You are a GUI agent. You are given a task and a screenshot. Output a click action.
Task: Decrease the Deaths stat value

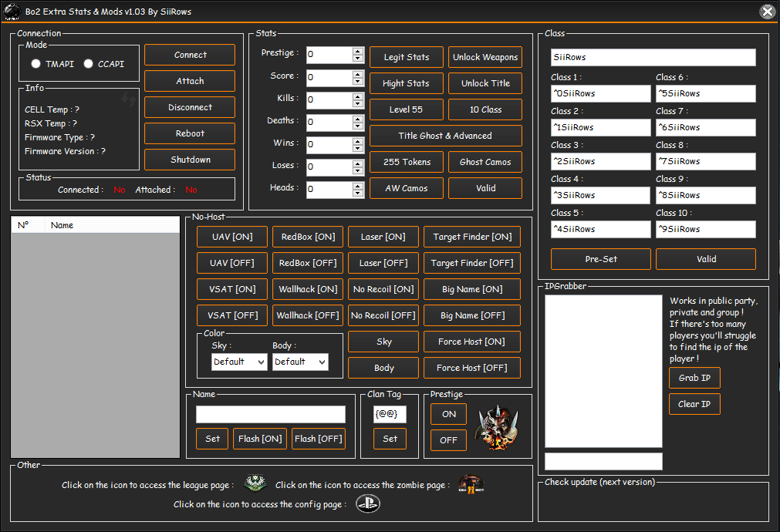tap(358, 126)
